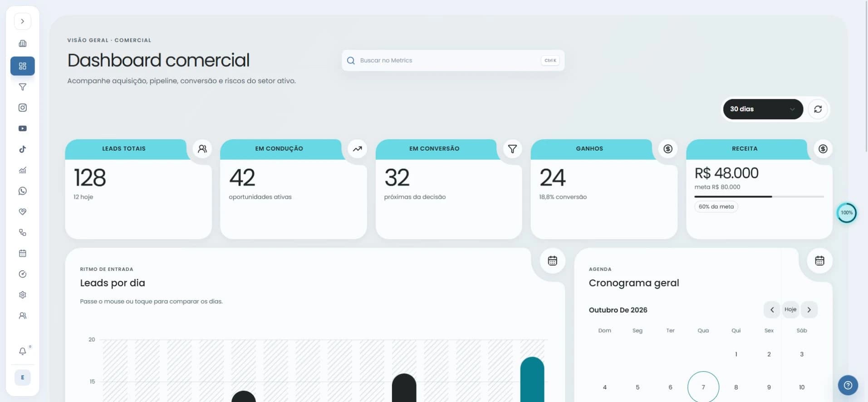Click the 18,8% conversão text
Viewport: 868px width, 402px height.
(x=563, y=197)
